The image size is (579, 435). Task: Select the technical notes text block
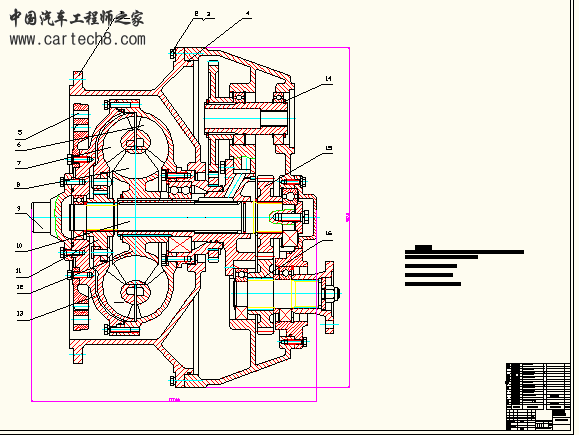[x=464, y=266]
